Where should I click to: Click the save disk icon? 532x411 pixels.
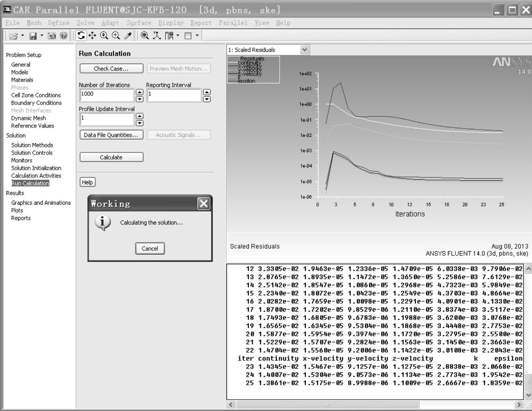(x=33, y=36)
